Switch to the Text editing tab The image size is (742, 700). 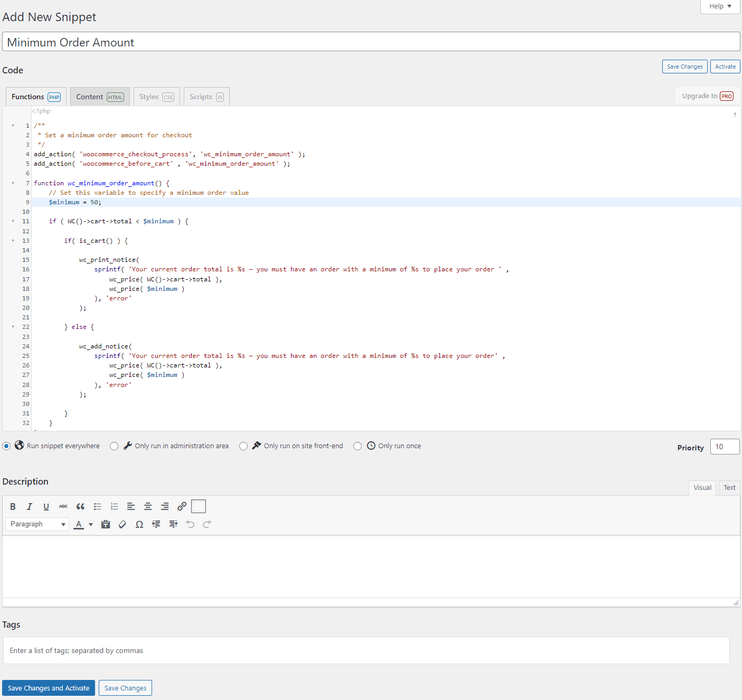pyautogui.click(x=729, y=487)
